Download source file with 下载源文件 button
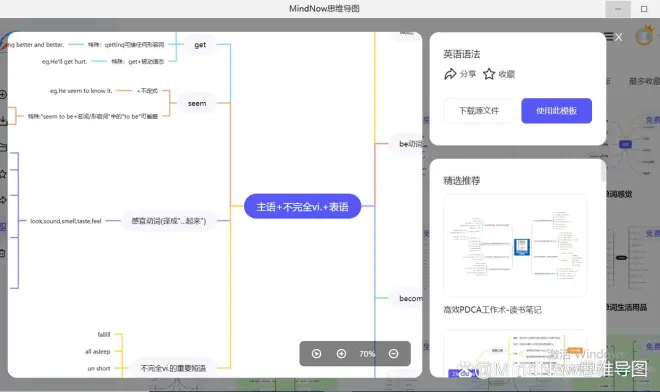 pos(479,111)
